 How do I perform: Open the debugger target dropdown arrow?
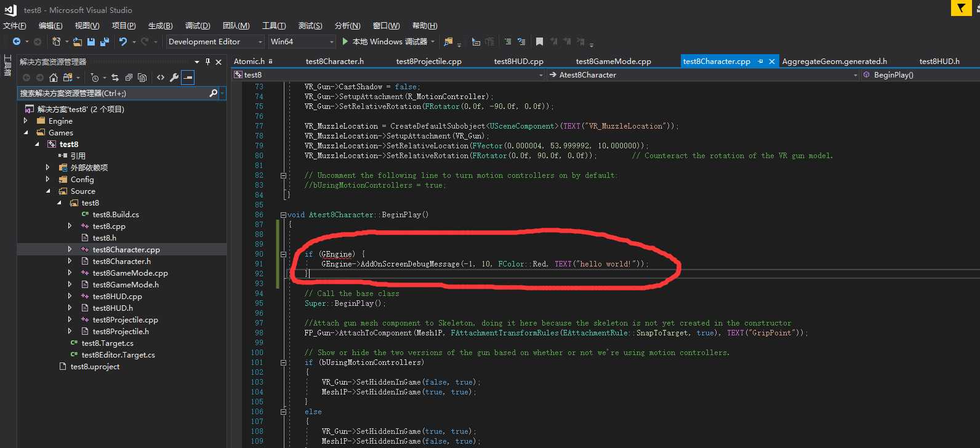(433, 41)
